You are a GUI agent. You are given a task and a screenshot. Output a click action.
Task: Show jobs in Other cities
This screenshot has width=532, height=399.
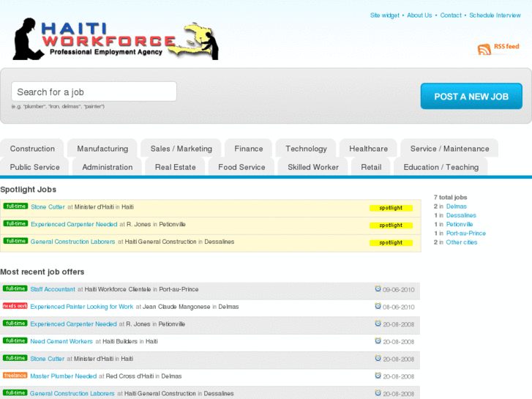click(x=462, y=242)
